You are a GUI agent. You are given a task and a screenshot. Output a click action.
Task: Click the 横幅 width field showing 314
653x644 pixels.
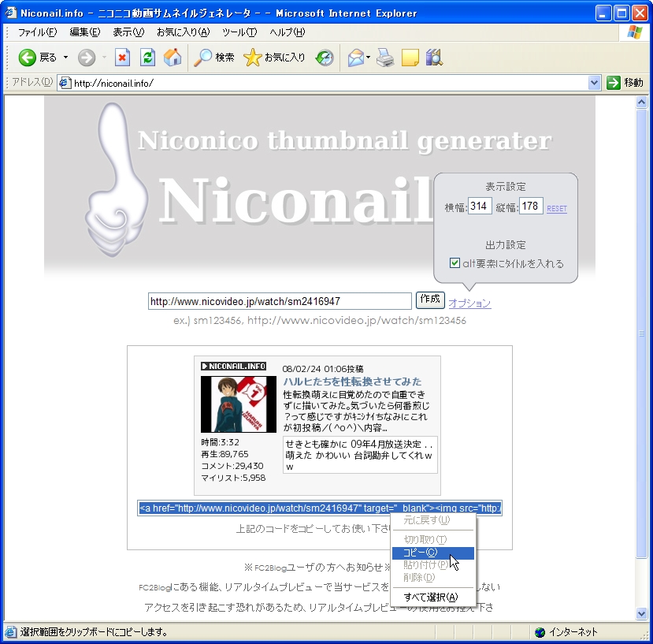tap(480, 207)
